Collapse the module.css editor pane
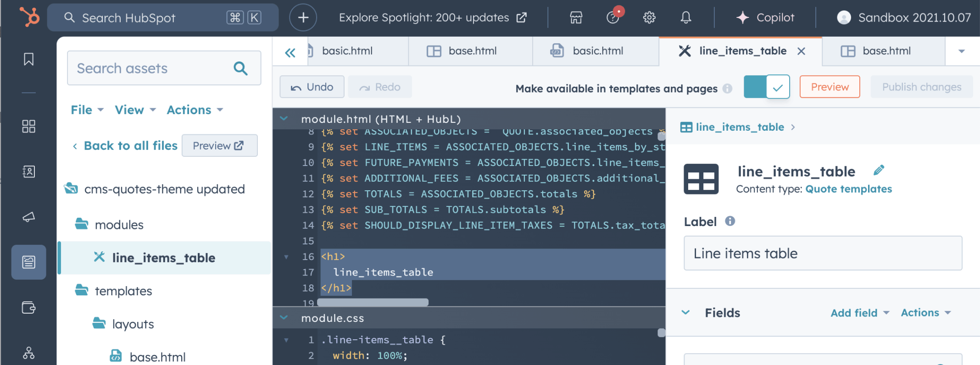The width and height of the screenshot is (980, 365). (284, 318)
